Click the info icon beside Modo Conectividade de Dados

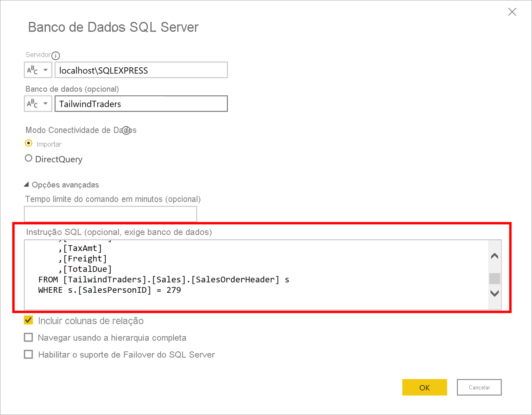[126, 130]
